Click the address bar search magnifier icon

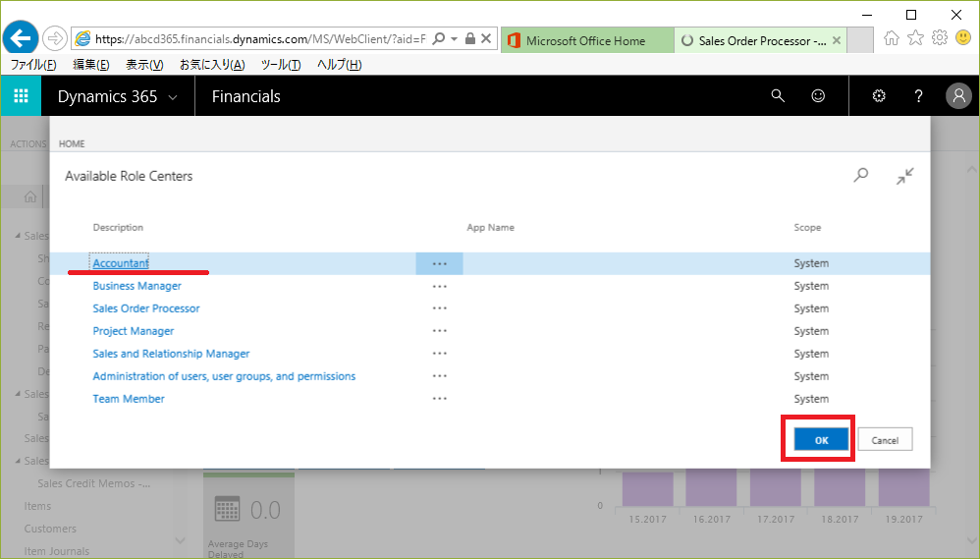coord(439,38)
